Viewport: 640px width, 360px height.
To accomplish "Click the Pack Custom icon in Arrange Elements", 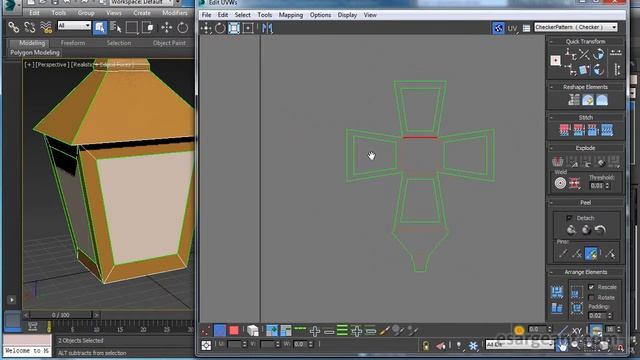I will [557, 292].
